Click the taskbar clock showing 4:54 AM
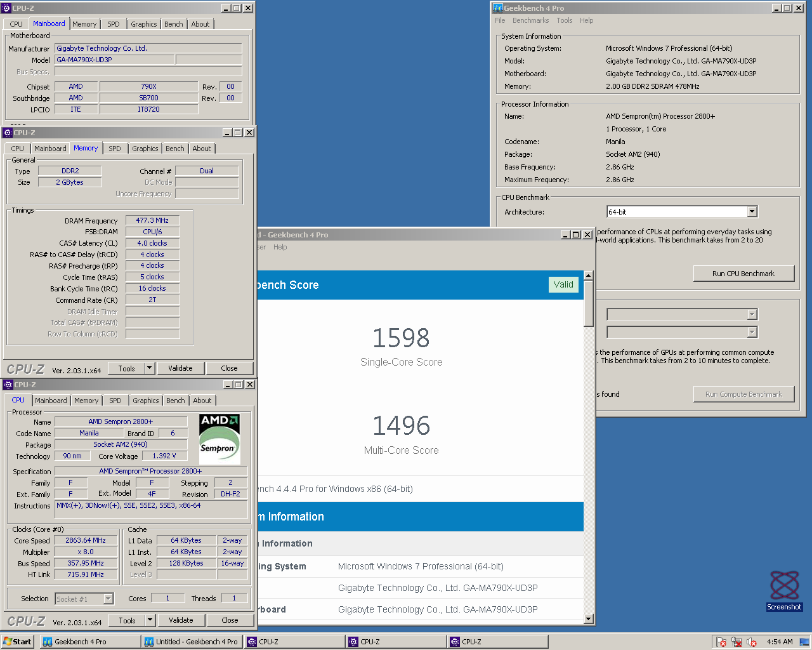The height and width of the screenshot is (650, 812). point(780,642)
